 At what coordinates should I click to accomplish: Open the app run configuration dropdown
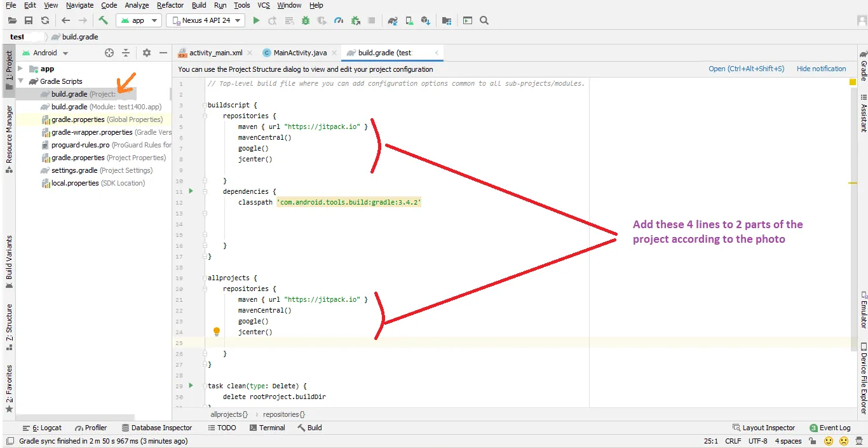tap(138, 20)
